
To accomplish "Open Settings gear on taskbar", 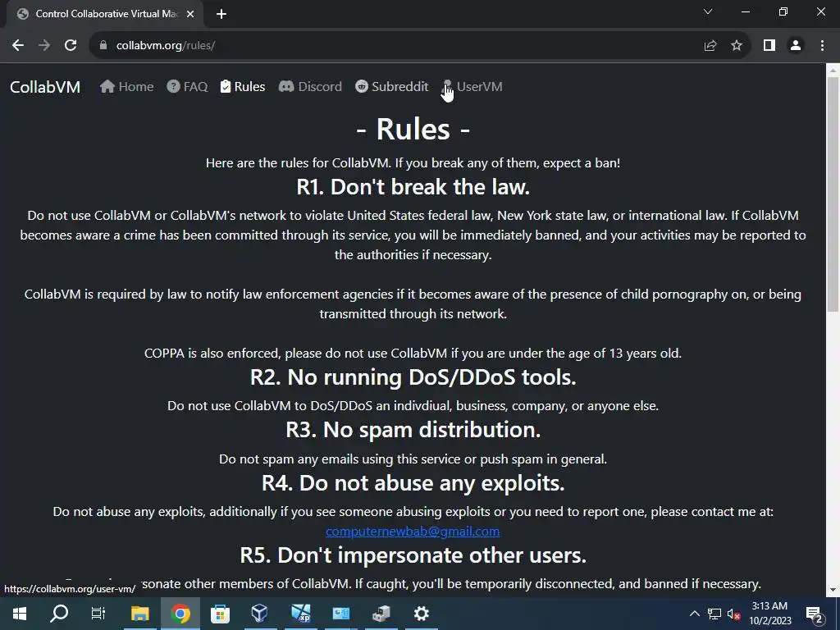I will tap(422, 614).
